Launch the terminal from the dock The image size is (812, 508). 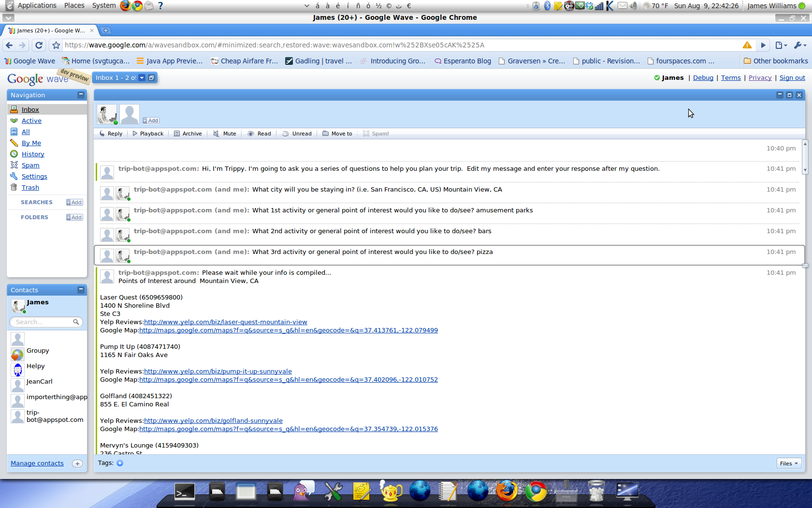coord(185,493)
